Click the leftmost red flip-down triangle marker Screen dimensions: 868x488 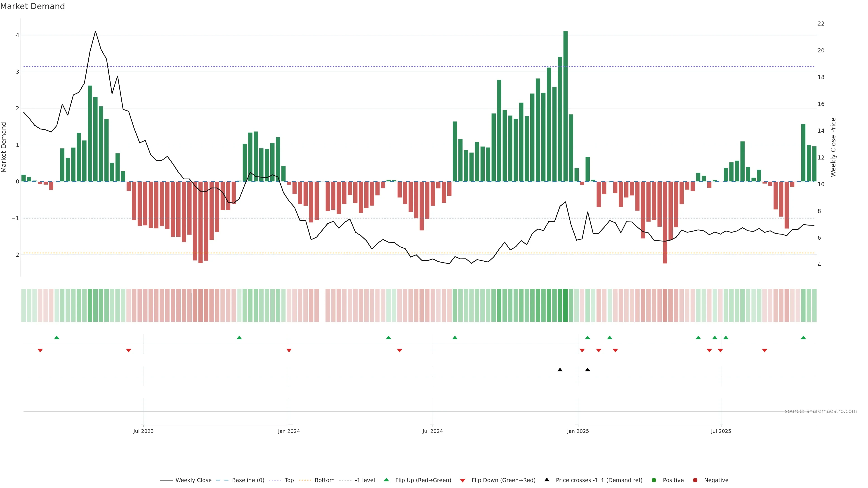[x=40, y=351]
